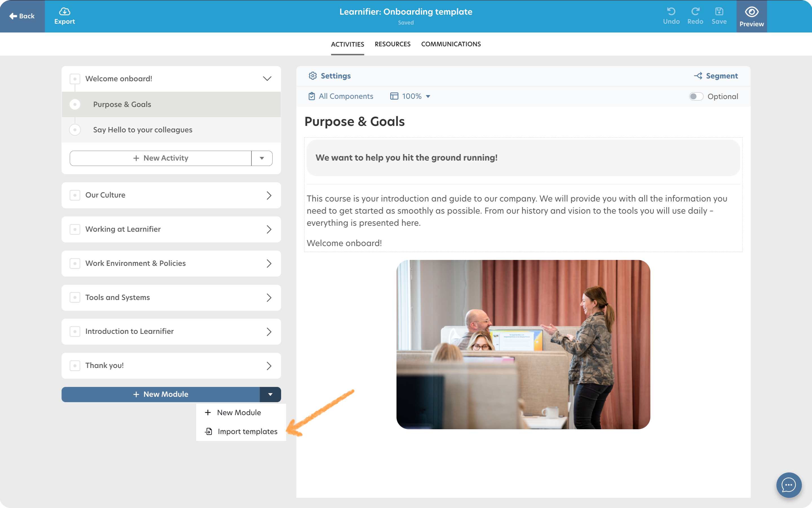The height and width of the screenshot is (508, 812).
Task: Choose New Module from the dropdown menu
Action: coord(241,413)
